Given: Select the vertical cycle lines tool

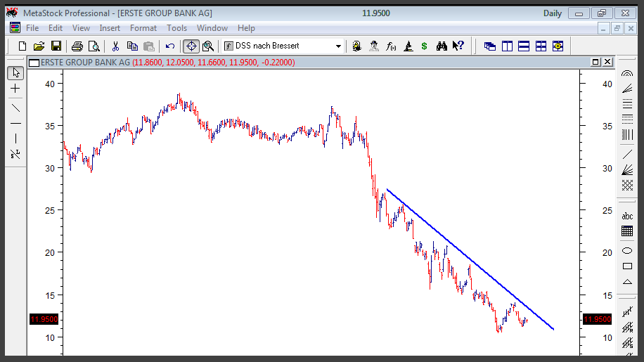Looking at the screenshot, I should coord(627,135).
